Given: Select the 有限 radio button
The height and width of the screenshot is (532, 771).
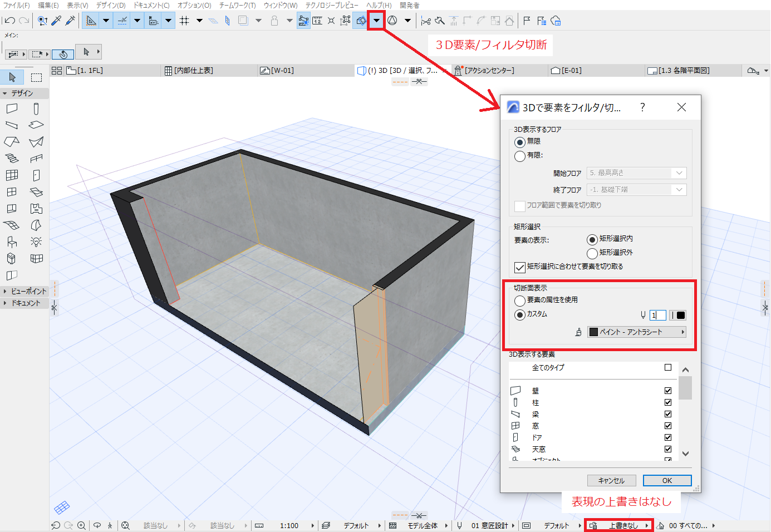Looking at the screenshot, I should point(519,156).
